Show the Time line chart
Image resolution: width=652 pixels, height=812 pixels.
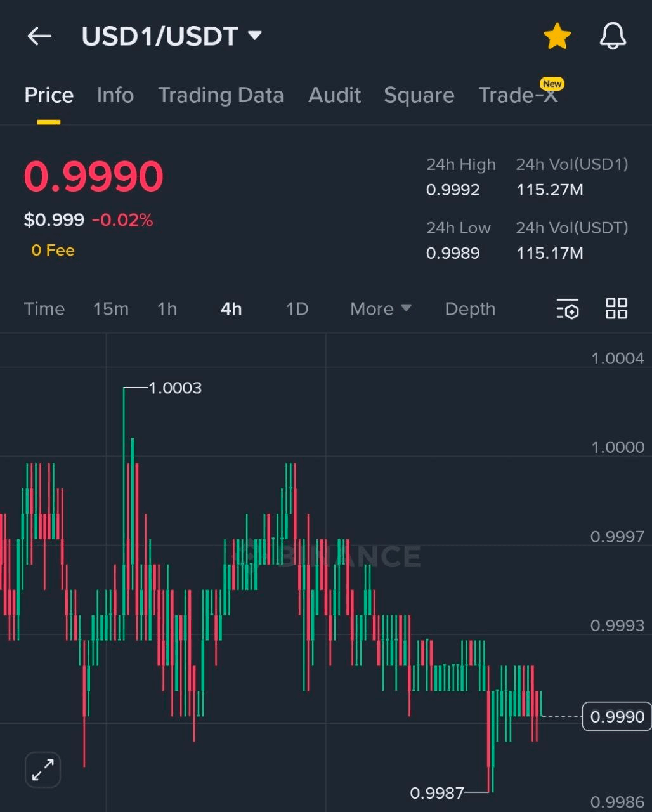(44, 309)
